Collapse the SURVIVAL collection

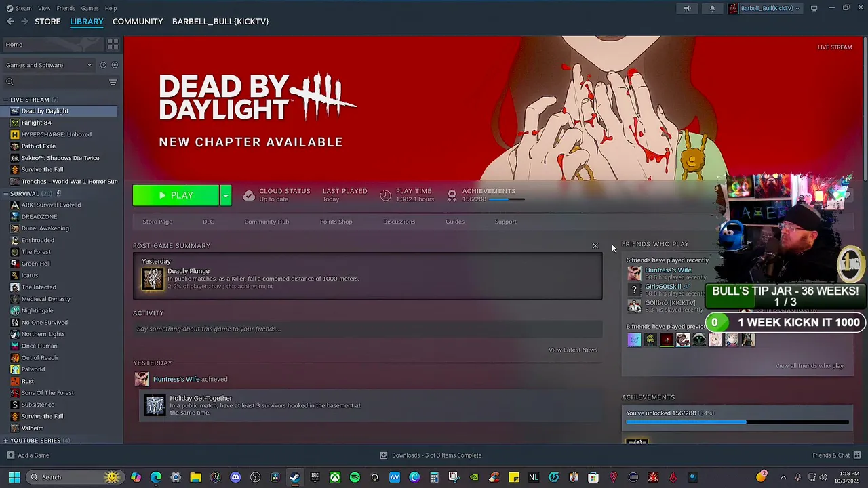tap(6, 193)
